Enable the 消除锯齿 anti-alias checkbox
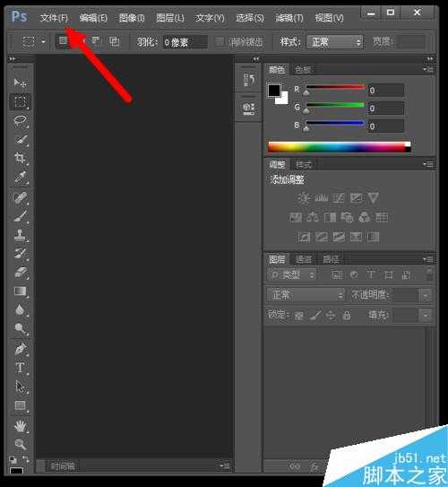Image resolution: width=448 pixels, height=487 pixels. tap(220, 41)
